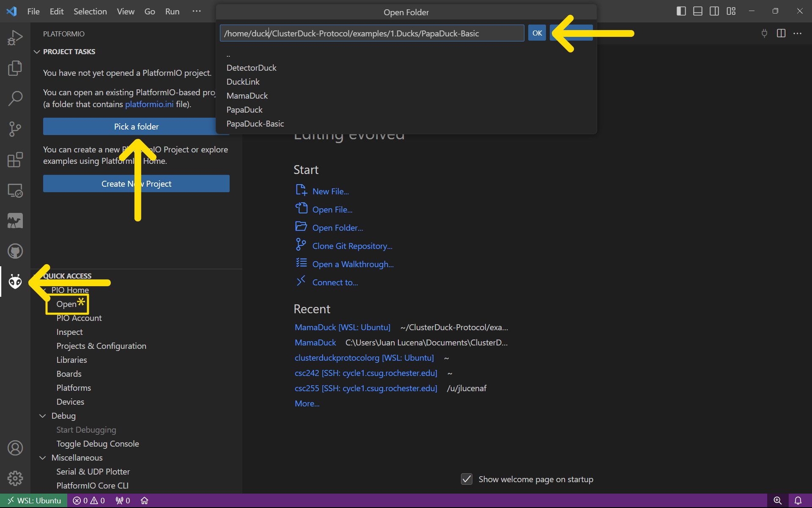Click the Connect to... link

(x=335, y=282)
